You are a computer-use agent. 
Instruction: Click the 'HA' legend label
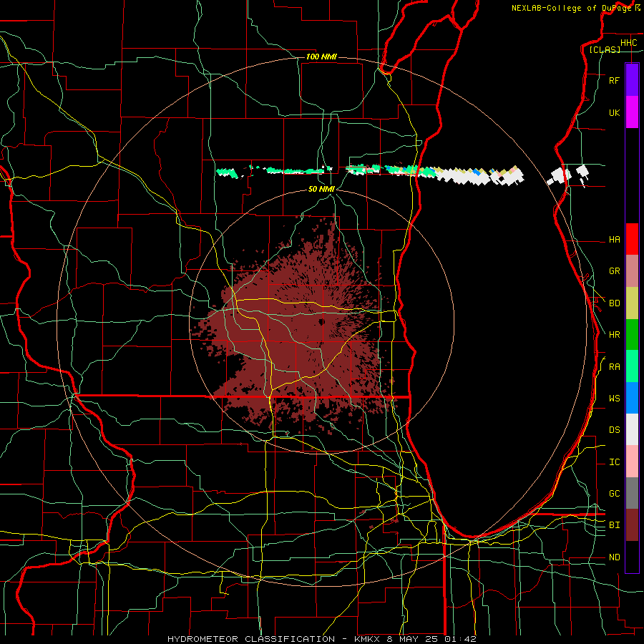tap(614, 240)
